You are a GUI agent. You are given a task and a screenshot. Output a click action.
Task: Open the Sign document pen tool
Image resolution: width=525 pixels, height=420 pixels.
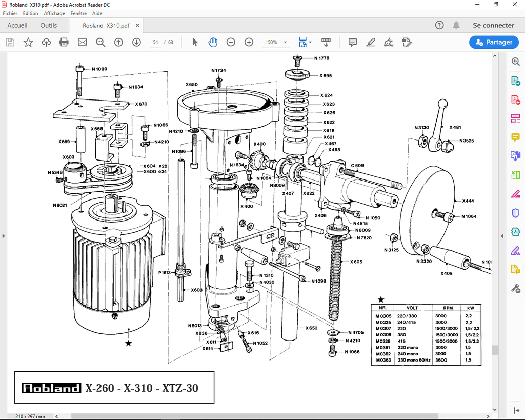pyautogui.click(x=389, y=42)
